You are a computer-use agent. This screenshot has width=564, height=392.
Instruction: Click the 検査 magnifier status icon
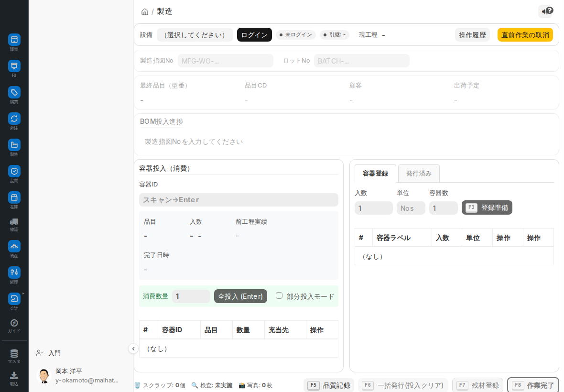click(x=195, y=385)
